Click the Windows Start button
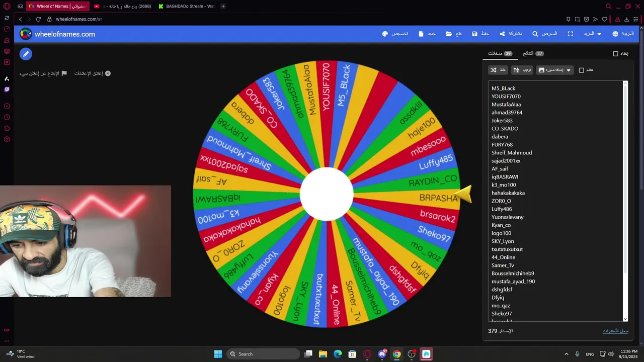644x362 pixels. 218,354
